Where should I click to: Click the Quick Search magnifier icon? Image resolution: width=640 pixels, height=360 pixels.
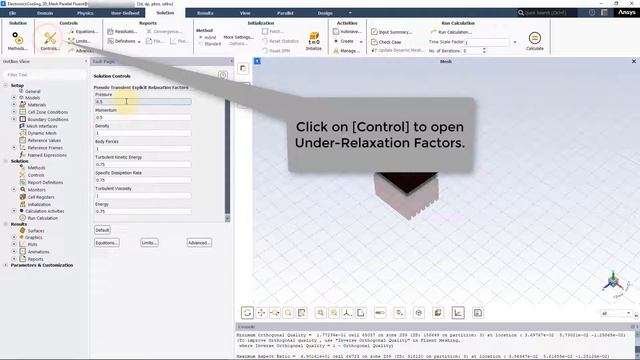tap(521, 13)
